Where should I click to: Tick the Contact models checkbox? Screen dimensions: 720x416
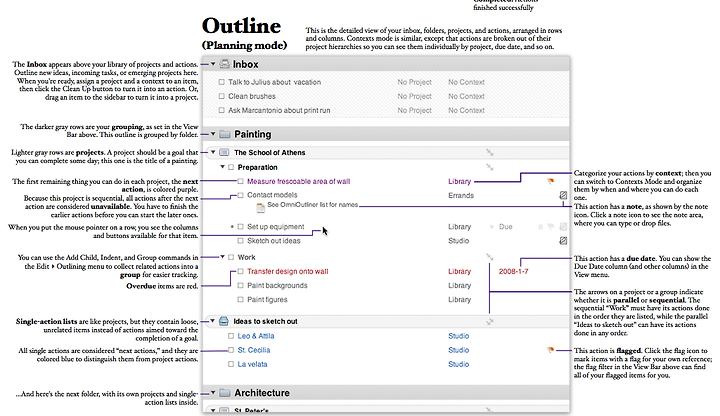(x=241, y=195)
